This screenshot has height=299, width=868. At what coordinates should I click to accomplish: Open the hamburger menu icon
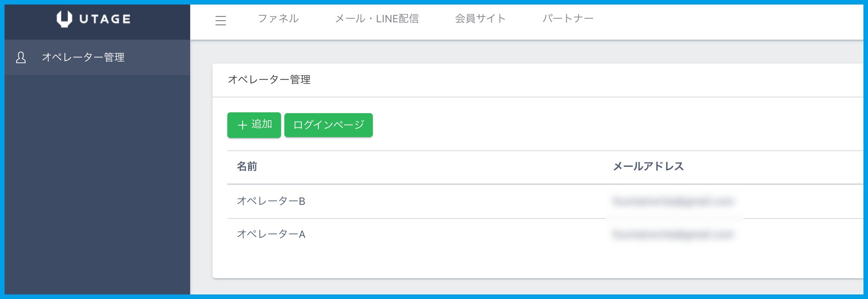pyautogui.click(x=221, y=21)
